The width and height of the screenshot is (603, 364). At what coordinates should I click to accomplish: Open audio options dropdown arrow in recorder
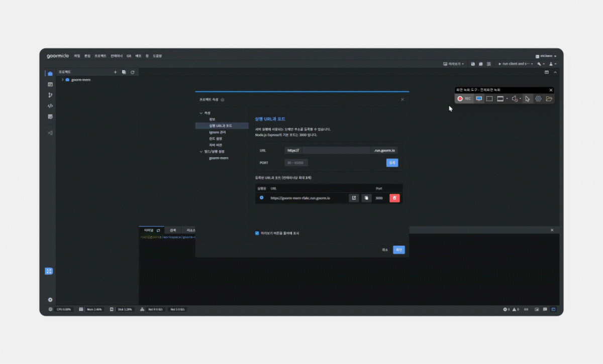click(520, 98)
